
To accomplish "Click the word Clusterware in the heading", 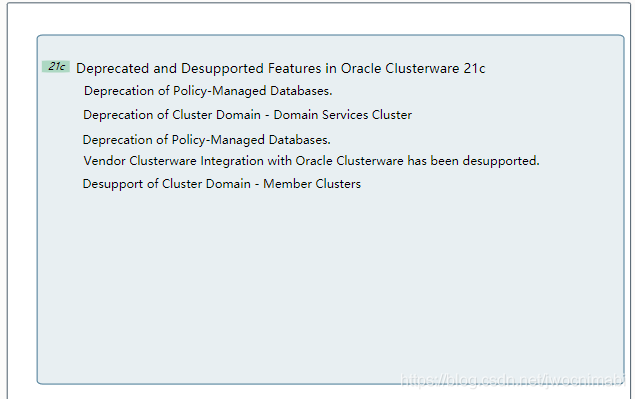I will [x=422, y=68].
